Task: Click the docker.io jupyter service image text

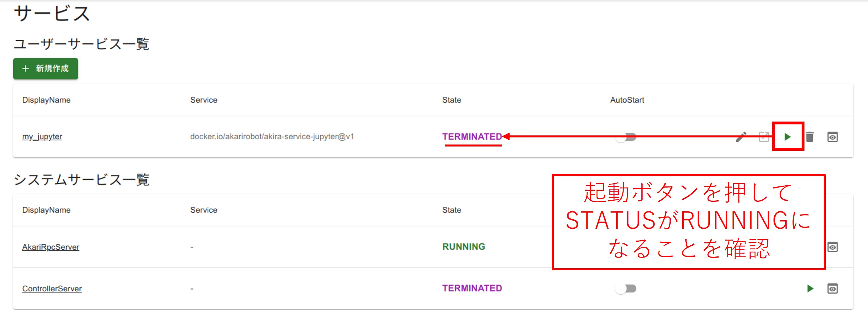Action: coord(272,137)
